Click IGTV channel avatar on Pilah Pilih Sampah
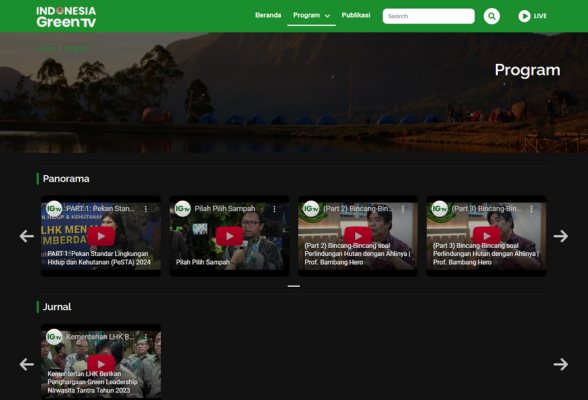The height and width of the screenshot is (400, 588). (183, 209)
